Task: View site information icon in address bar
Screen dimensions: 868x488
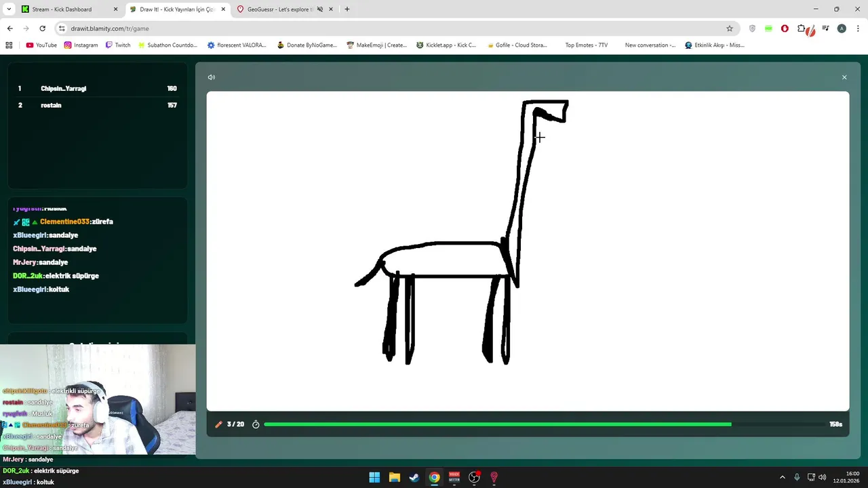Action: click(62, 28)
